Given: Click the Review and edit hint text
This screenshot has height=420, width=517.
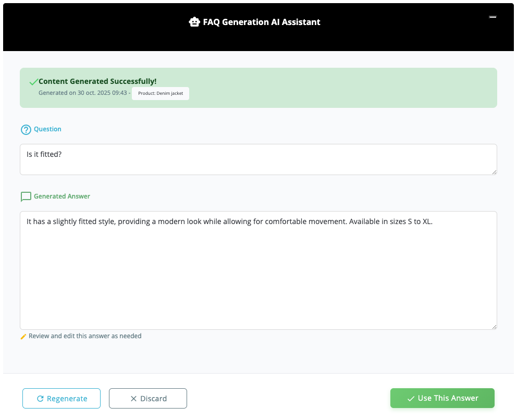Looking at the screenshot, I should point(85,336).
